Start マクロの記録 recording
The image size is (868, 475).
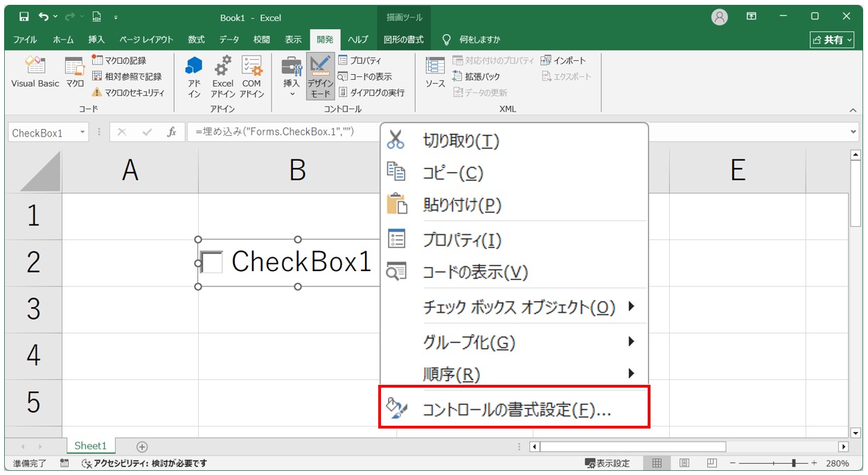(119, 60)
